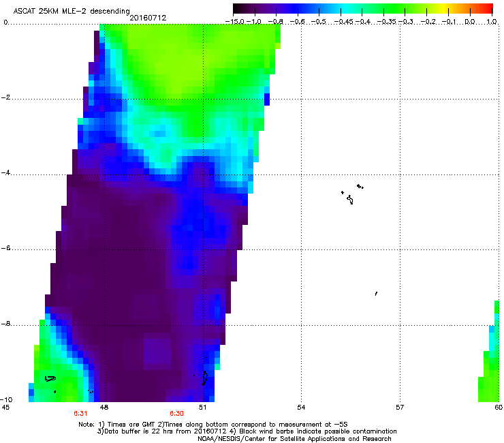Click the -0.6 color scale label
This screenshot has width=504, height=443.
click(298, 22)
